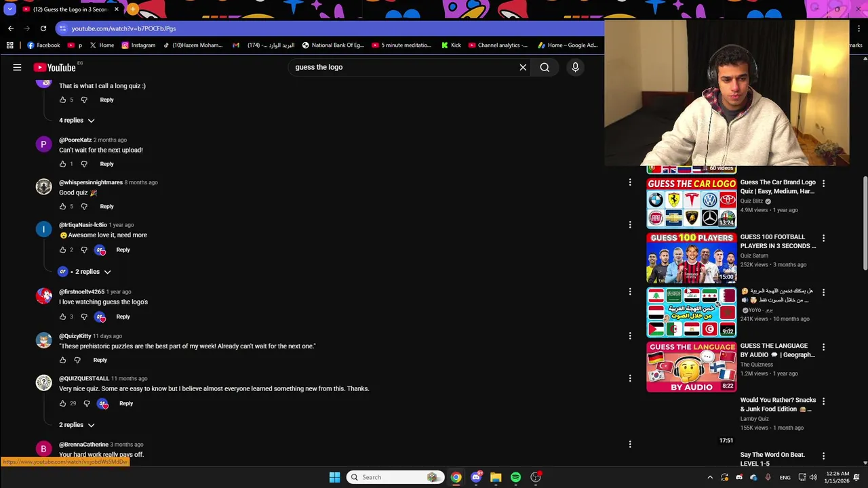Open options menu for Guess The Car Brand Logo video
Viewport: 868px width, 488px height.
tap(823, 184)
